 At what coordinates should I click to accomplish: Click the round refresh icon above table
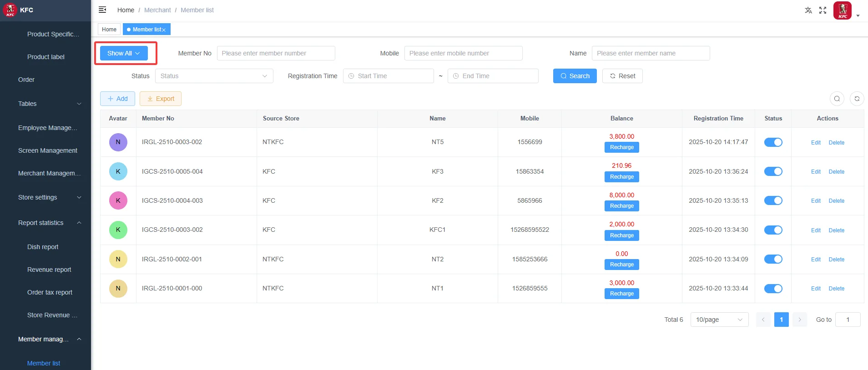click(857, 99)
